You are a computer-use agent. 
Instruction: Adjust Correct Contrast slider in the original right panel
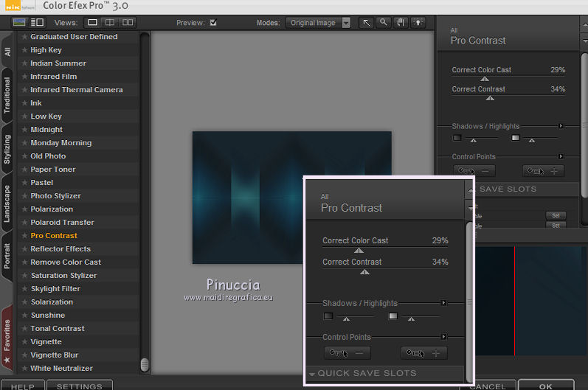click(490, 98)
